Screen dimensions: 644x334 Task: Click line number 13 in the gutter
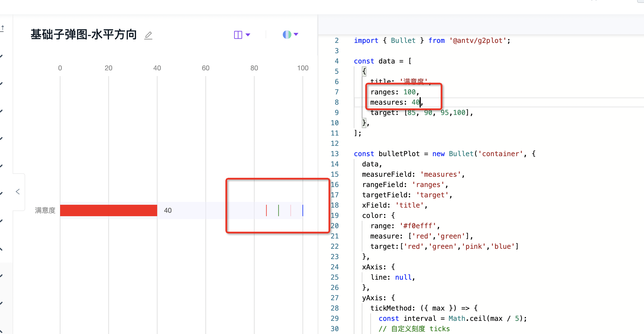point(335,154)
